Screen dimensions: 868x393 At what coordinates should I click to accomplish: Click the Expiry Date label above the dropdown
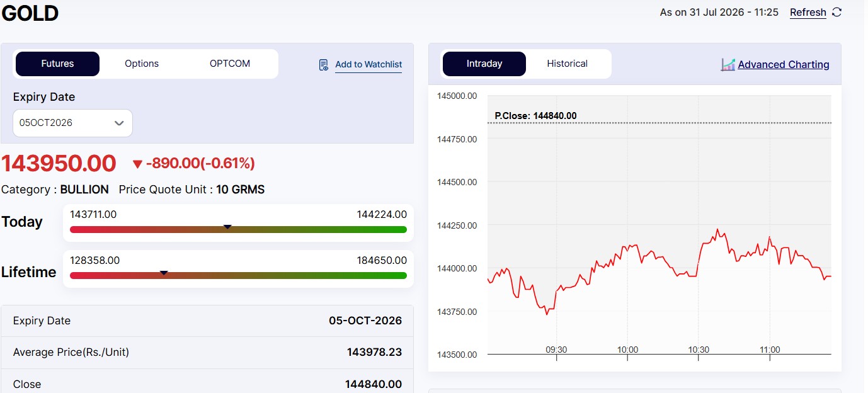coord(44,97)
